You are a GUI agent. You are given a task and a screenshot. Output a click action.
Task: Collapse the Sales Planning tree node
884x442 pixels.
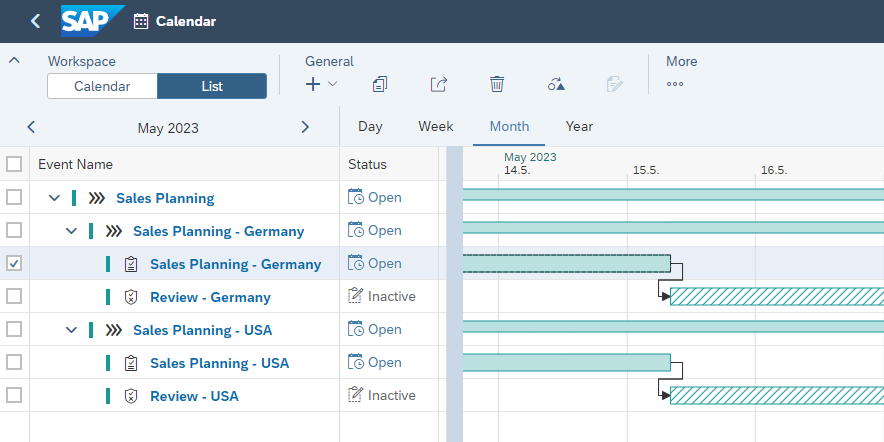[x=54, y=198]
